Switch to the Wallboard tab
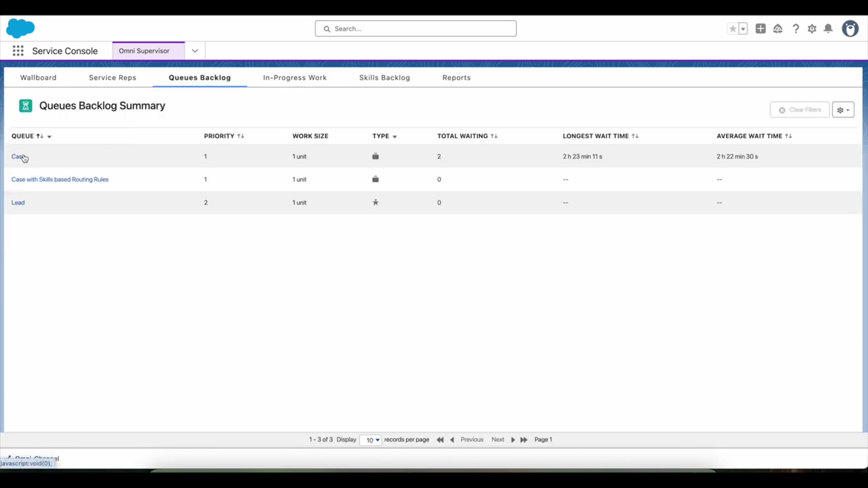Viewport: 868px width, 488px height. [38, 78]
